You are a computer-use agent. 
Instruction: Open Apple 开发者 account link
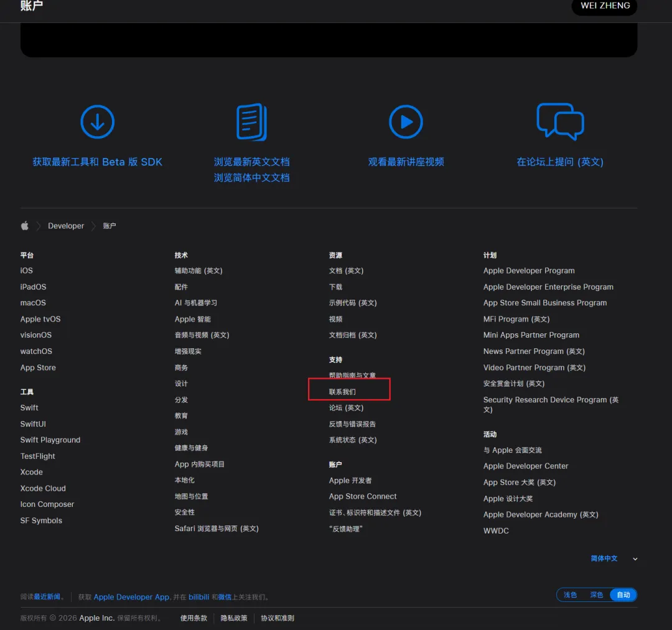coord(350,481)
